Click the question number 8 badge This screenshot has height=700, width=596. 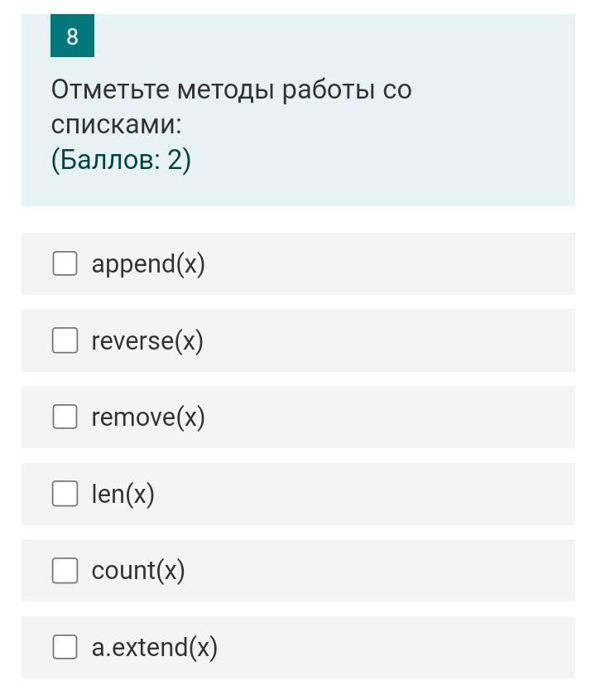pos(72,36)
